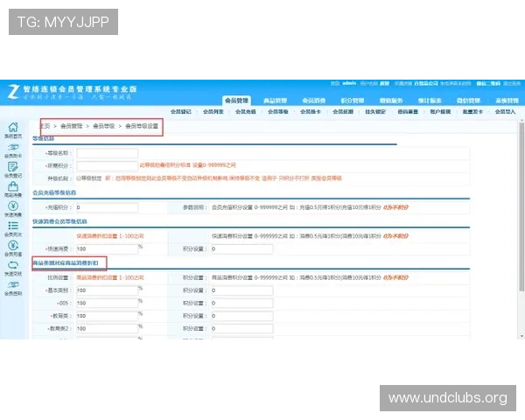The image size is (525, 420).
Task: Open 会员延期 in the submenu bar
Action: click(x=343, y=111)
